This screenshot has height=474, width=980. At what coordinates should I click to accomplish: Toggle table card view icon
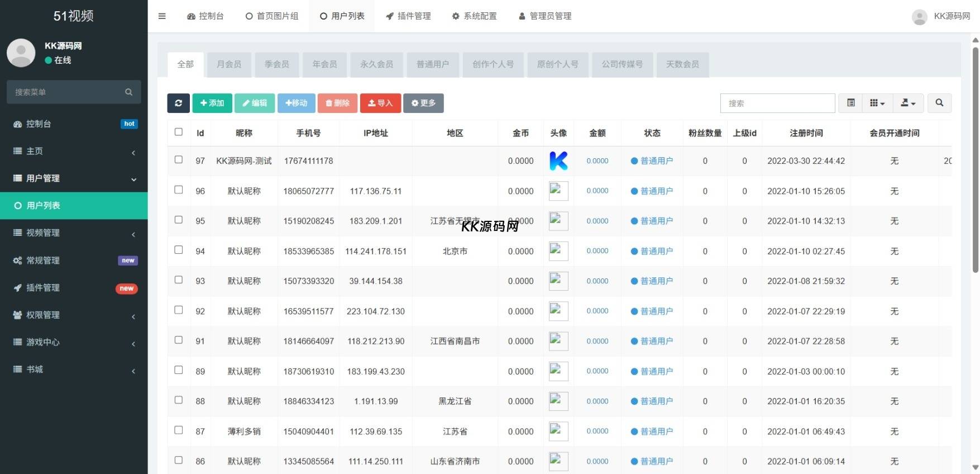(850, 103)
